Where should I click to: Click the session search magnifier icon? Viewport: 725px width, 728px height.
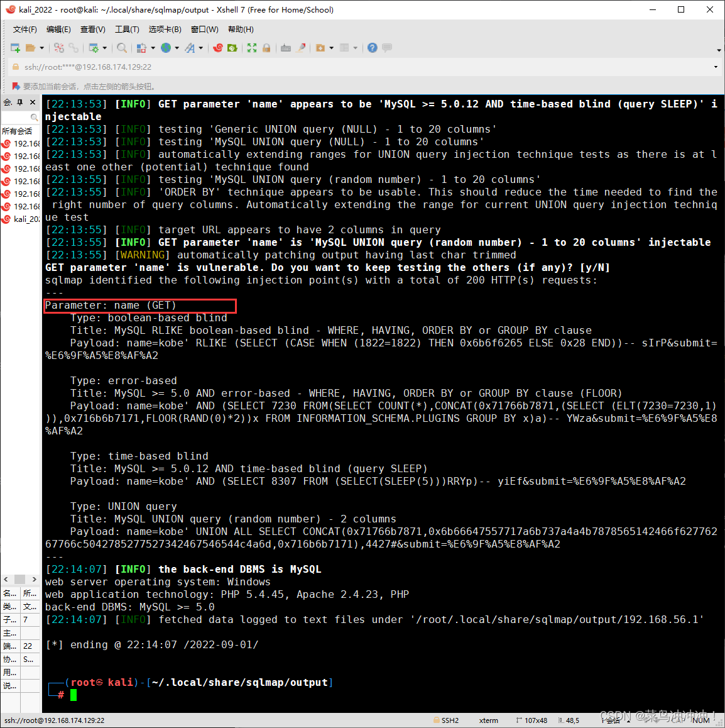(35, 118)
